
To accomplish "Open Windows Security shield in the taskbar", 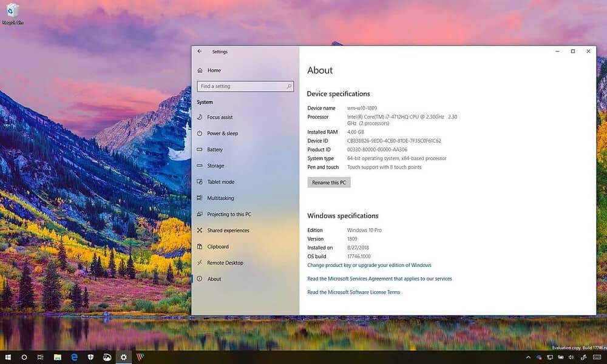I will [x=91, y=357].
